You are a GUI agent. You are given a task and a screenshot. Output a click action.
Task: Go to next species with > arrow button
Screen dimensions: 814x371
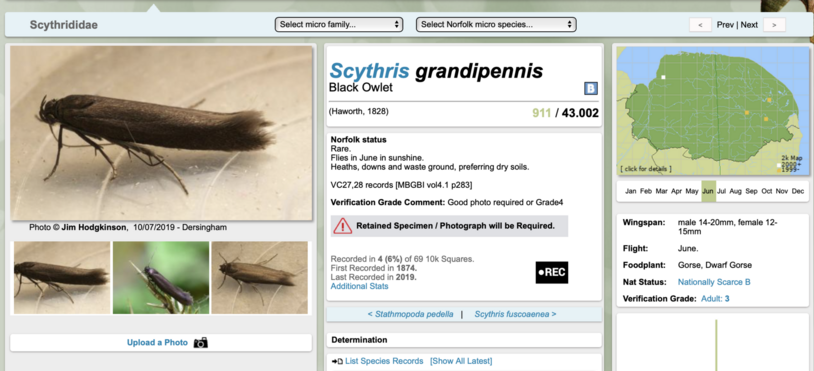(774, 25)
